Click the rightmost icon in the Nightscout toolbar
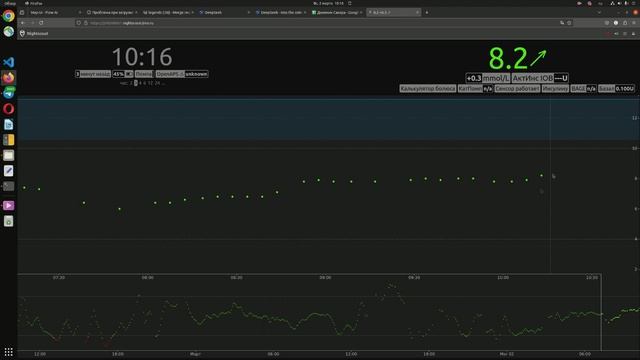640x360 pixels. [633, 34]
